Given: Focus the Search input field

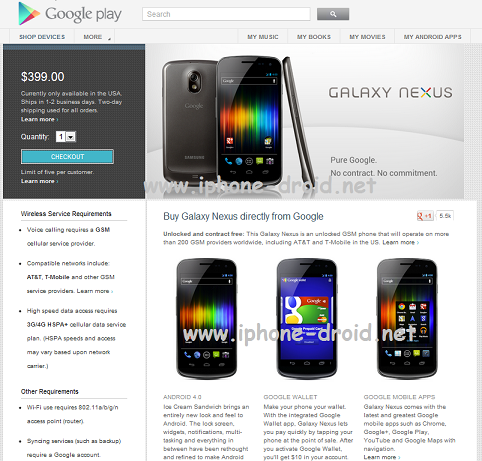Looking at the screenshot, I should coord(226,14).
